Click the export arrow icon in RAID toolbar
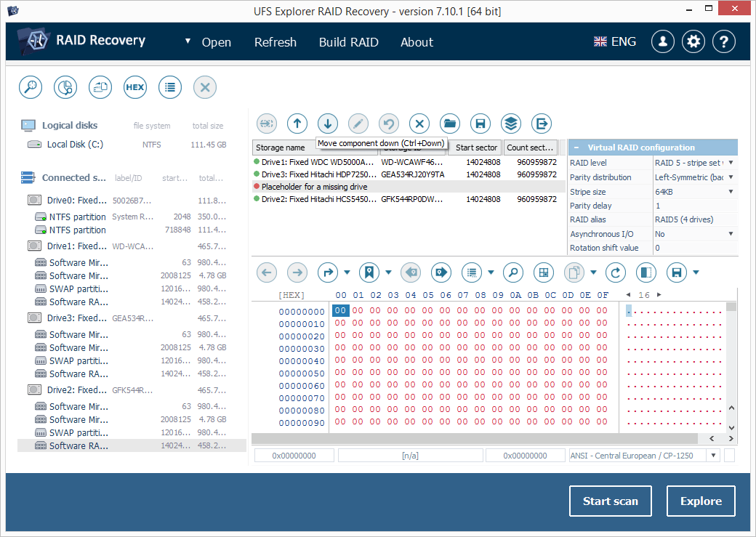Viewport: 756px width, 537px height. (542, 124)
